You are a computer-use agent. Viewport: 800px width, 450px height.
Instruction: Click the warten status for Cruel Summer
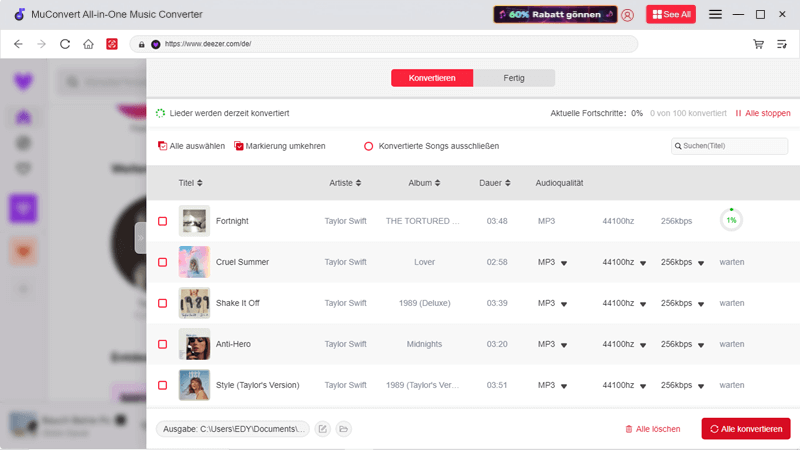click(x=732, y=262)
